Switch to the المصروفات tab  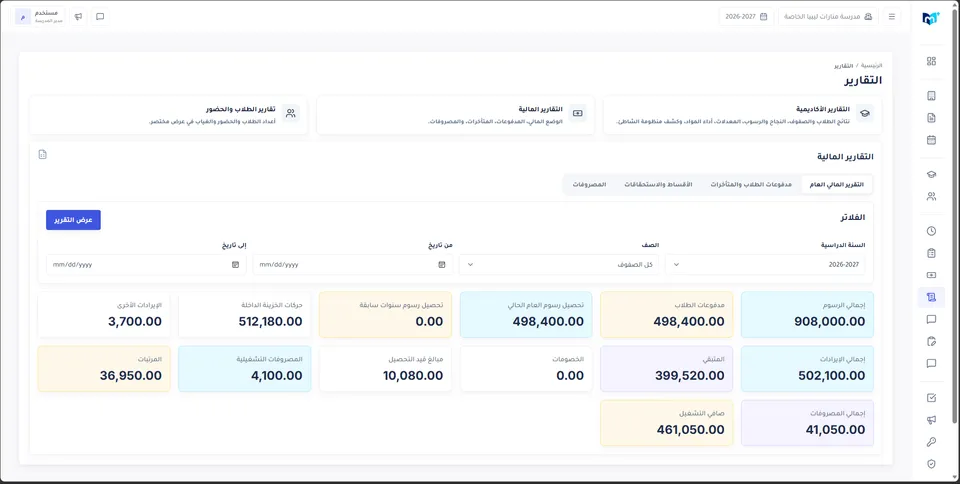pos(589,184)
